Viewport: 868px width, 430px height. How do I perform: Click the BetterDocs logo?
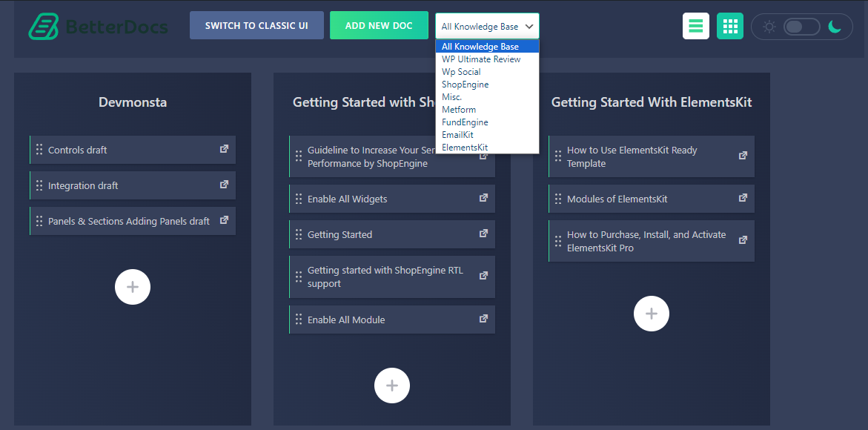(x=98, y=26)
